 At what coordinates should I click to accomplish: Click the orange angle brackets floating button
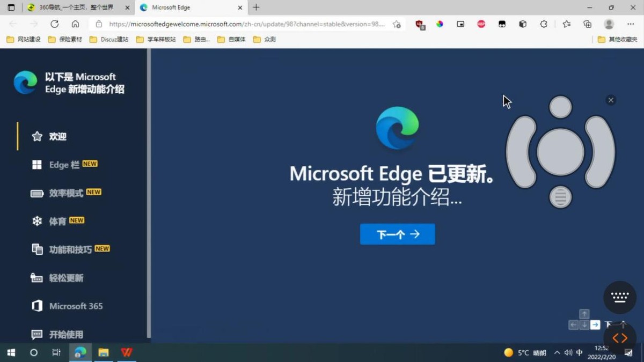point(620,338)
